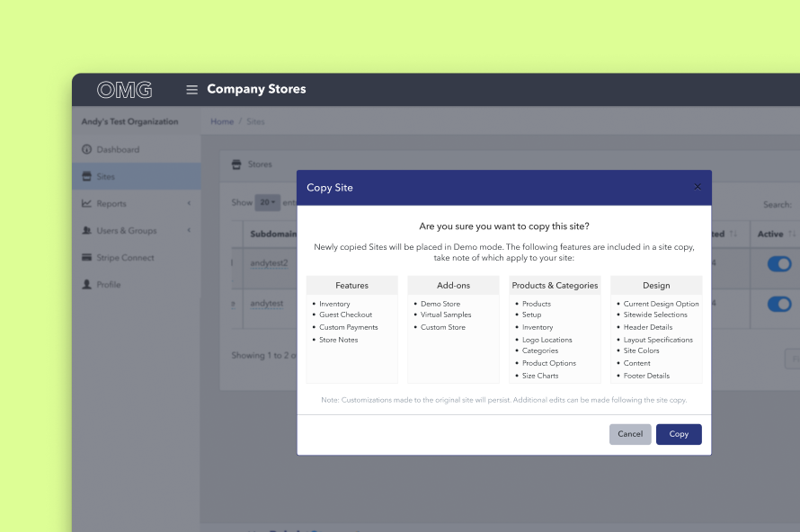Expand the Reports submenu chevron

pos(189,203)
